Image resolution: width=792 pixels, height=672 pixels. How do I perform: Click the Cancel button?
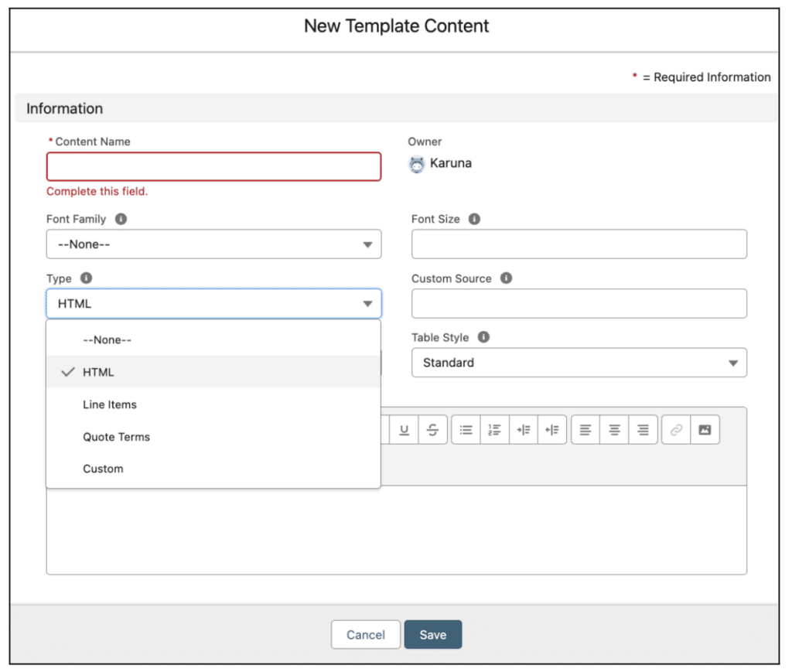coord(365,635)
